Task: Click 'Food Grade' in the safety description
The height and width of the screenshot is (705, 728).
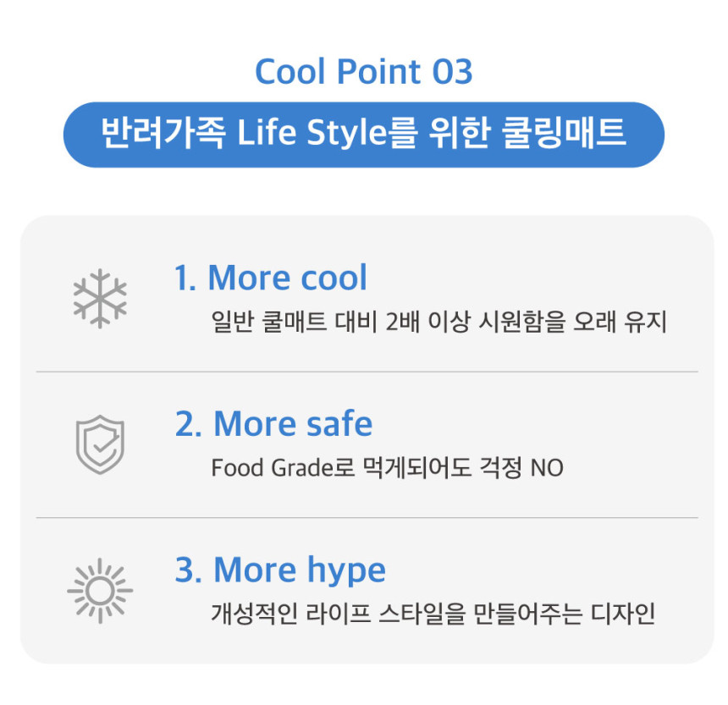Action: pos(271,468)
